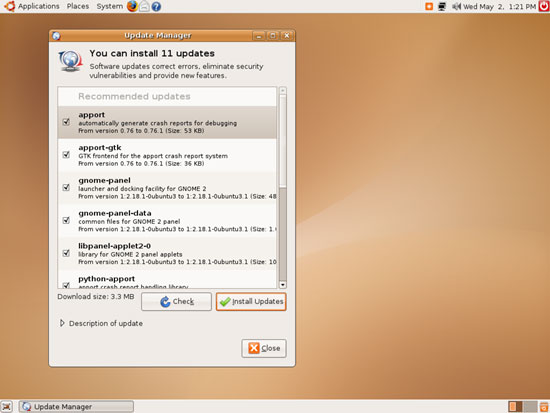Click the scrollbar down arrow in update list
The image size is (550, 413).
[x=283, y=285]
